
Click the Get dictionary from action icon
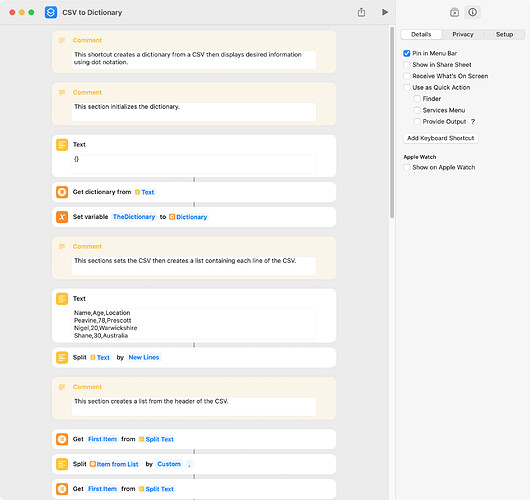(62, 192)
